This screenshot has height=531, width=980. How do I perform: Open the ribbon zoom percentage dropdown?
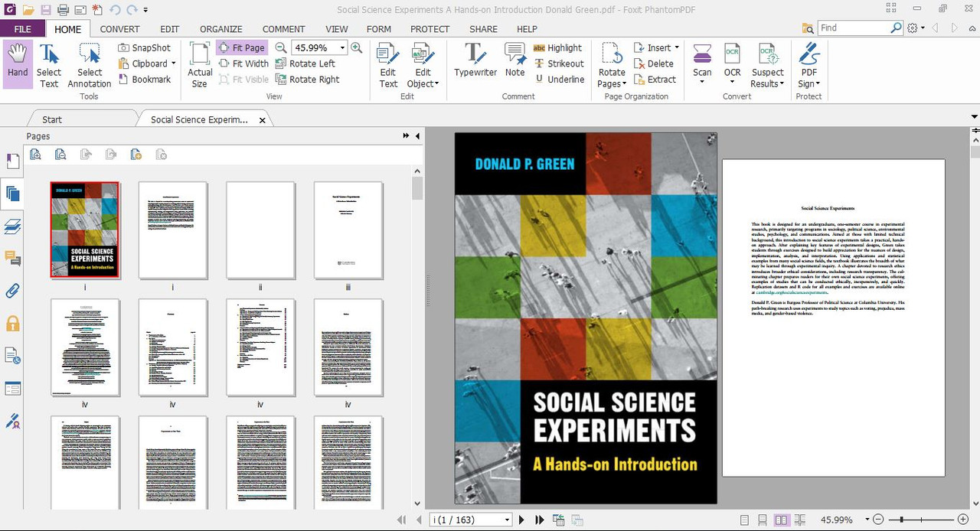342,47
